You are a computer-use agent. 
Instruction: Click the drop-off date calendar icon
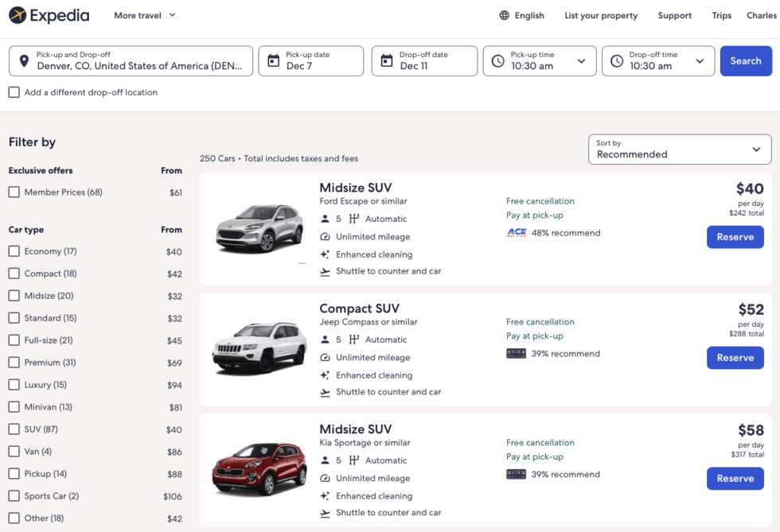(387, 60)
